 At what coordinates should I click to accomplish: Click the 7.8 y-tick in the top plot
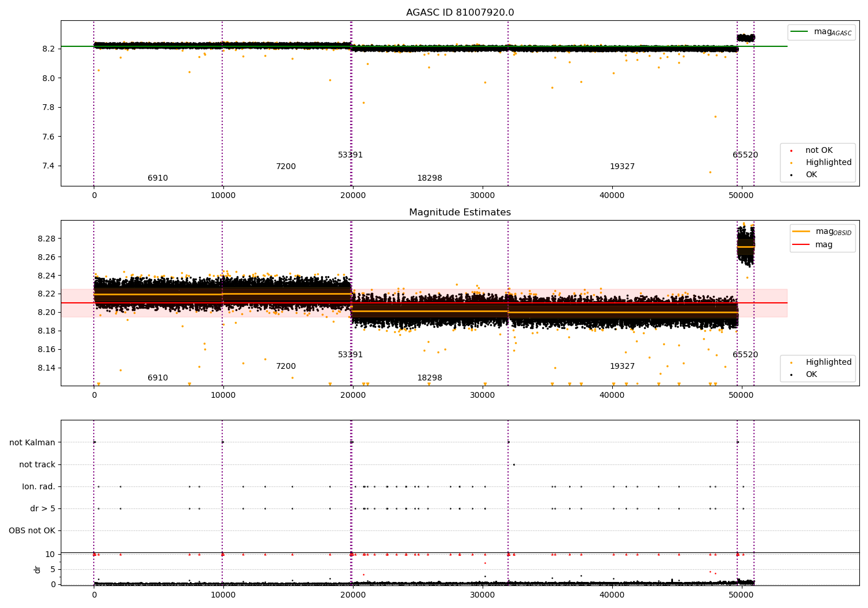coord(49,108)
